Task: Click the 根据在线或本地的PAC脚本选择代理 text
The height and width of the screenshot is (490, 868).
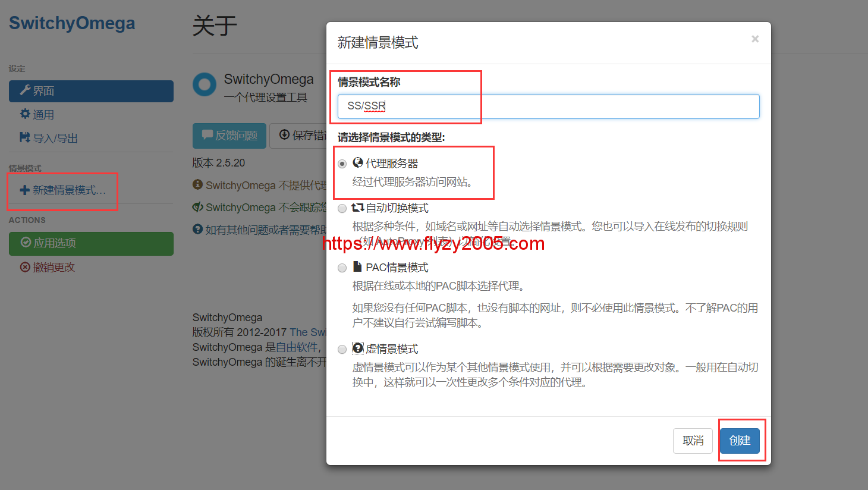Action: pos(441,286)
